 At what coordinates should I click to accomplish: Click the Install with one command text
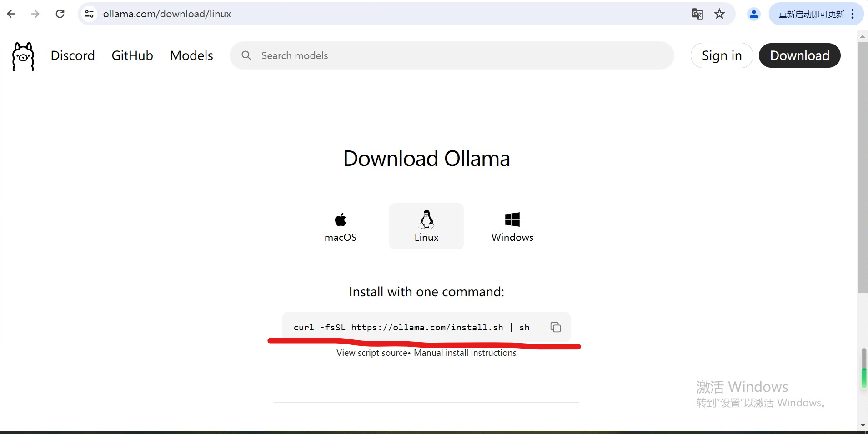point(426,292)
